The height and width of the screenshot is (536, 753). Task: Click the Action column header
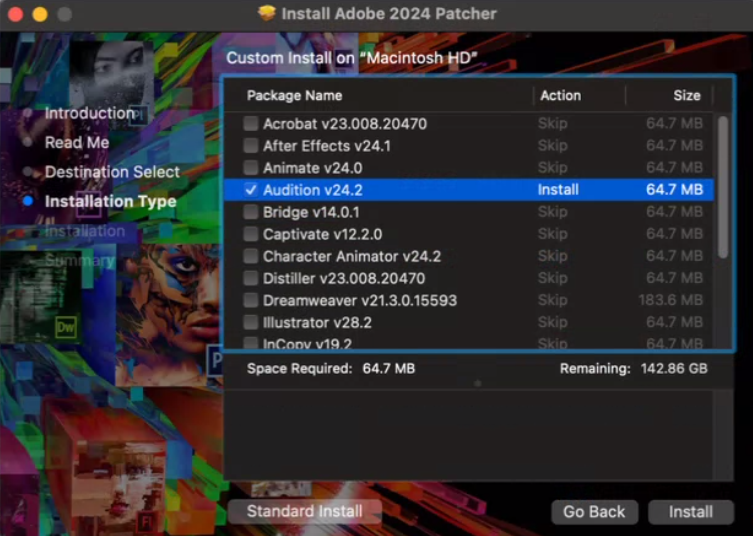point(560,96)
